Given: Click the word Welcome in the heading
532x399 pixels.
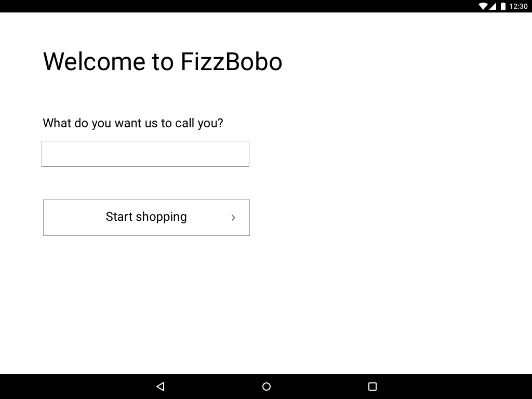Looking at the screenshot, I should click(x=94, y=62).
